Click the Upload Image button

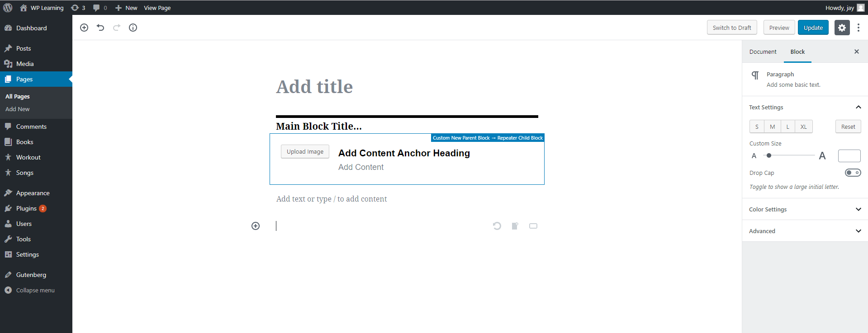click(x=305, y=151)
